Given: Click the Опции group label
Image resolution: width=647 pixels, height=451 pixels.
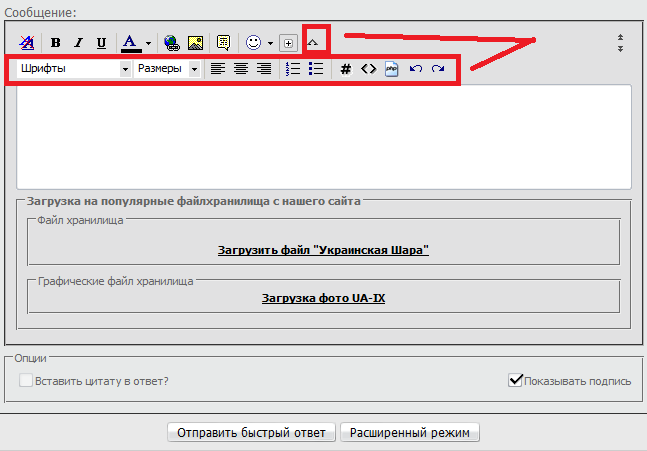Looking at the screenshot, I should pos(31,358).
